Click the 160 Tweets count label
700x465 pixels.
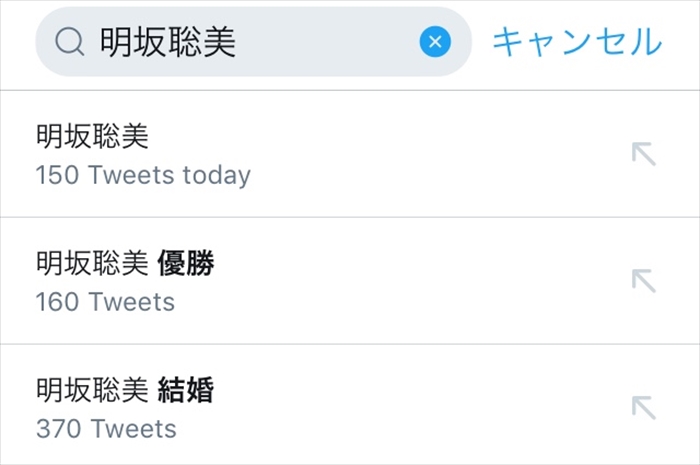click(105, 302)
